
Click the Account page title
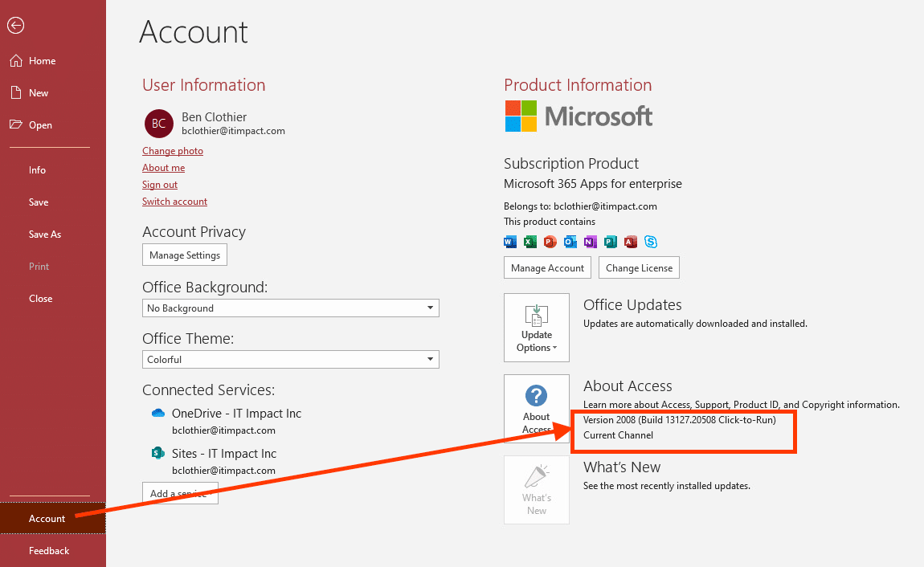click(x=194, y=32)
